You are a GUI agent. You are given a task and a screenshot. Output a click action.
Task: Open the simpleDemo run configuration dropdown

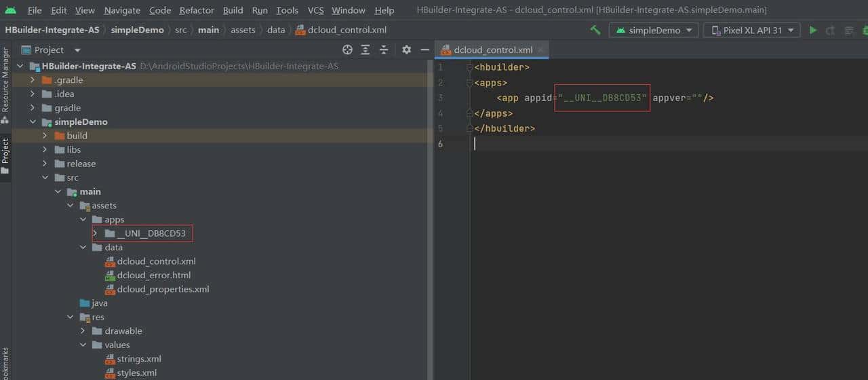pyautogui.click(x=654, y=30)
